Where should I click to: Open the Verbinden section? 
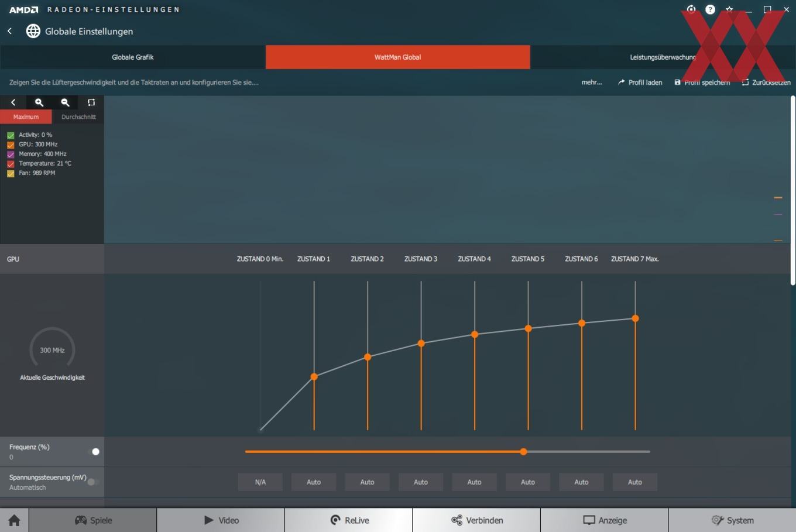[x=476, y=520]
